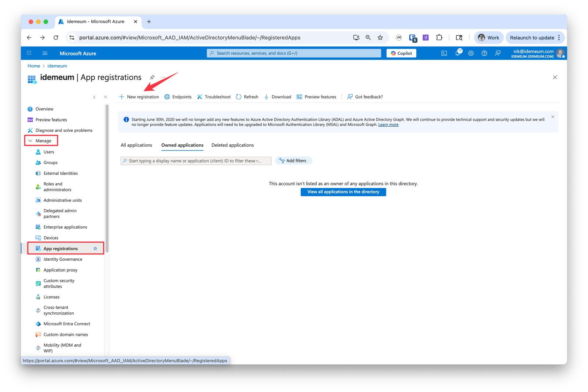Open portal settings gear
Screen dimensions: 588x392
(x=471, y=53)
